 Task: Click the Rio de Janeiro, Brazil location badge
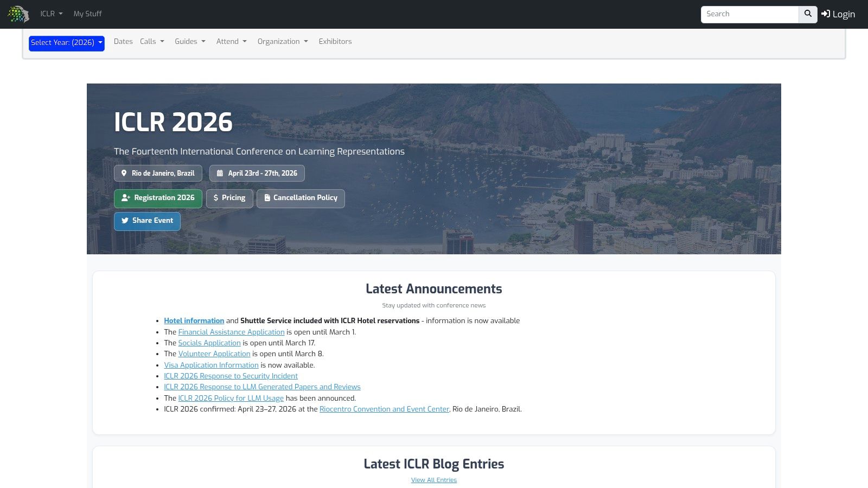(x=158, y=174)
